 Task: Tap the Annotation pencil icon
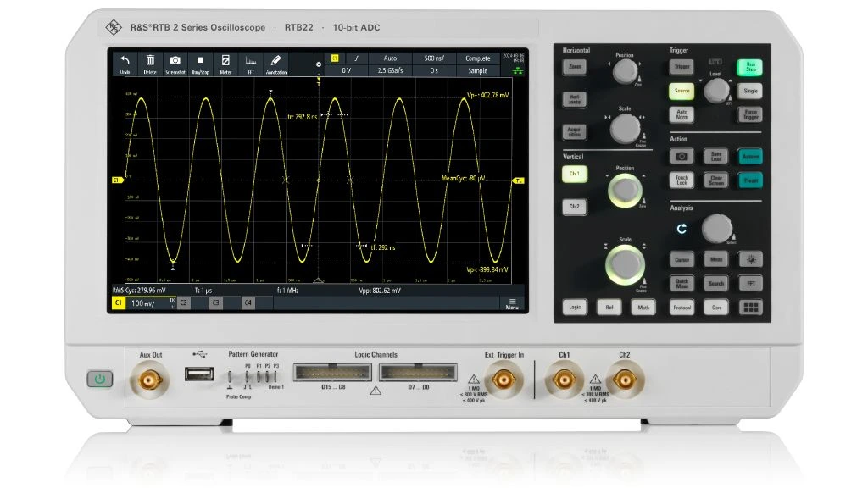coord(275,64)
